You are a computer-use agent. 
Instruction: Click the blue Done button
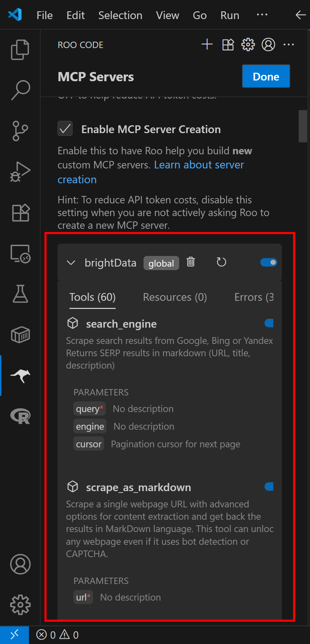pyautogui.click(x=266, y=76)
